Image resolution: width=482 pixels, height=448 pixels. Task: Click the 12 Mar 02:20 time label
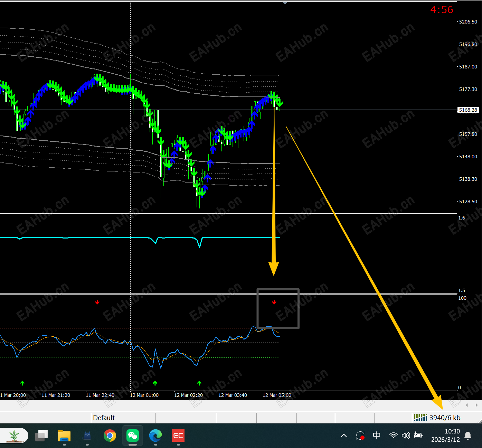(189, 395)
